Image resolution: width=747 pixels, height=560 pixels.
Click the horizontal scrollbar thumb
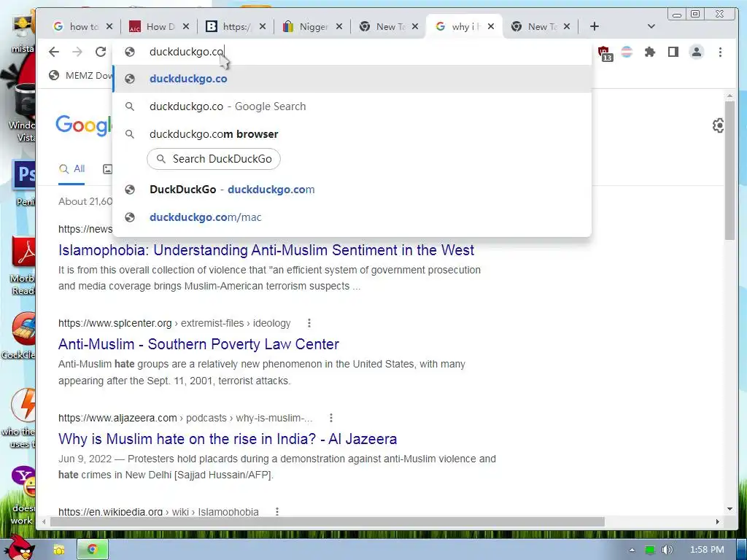point(328,522)
